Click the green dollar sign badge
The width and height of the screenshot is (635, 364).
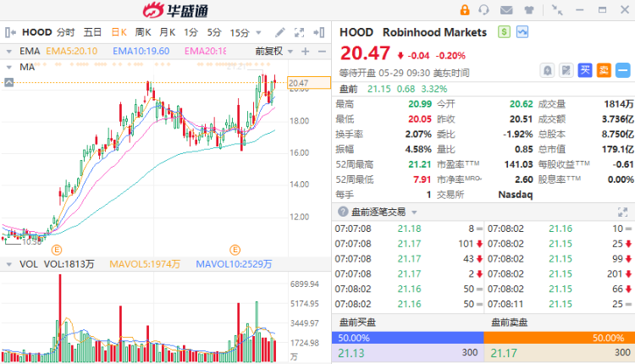click(x=504, y=32)
